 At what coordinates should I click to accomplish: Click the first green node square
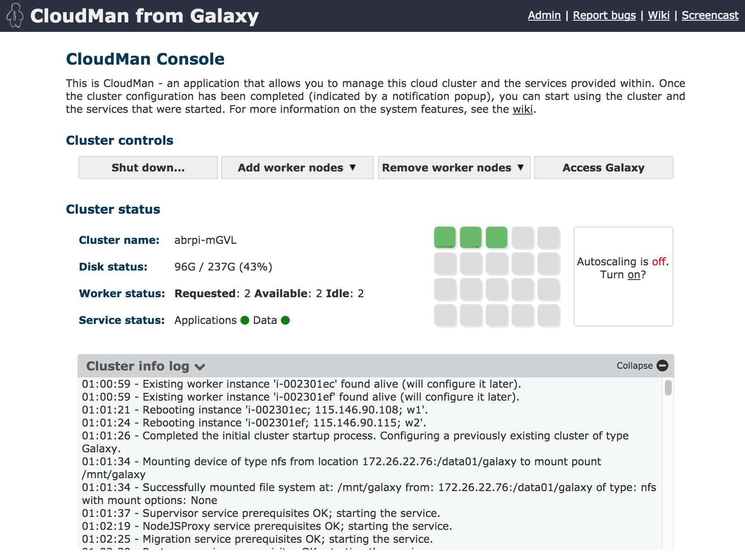click(445, 237)
